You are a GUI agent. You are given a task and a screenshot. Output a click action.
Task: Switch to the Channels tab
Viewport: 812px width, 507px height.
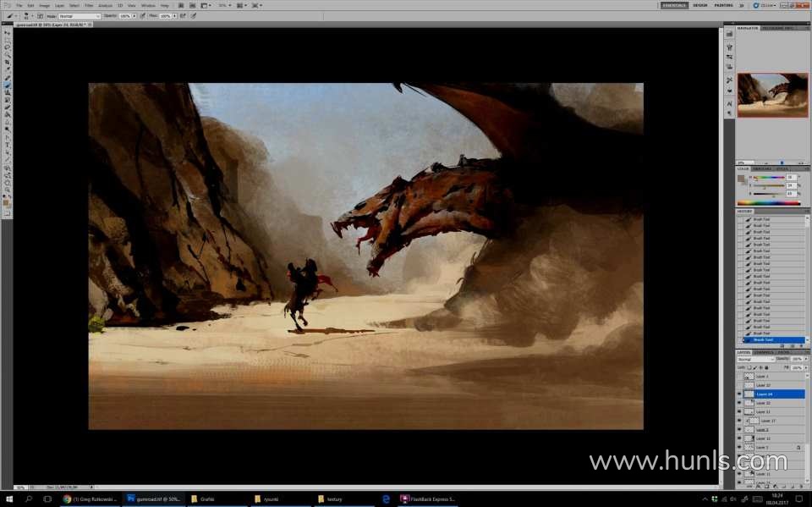[764, 352]
